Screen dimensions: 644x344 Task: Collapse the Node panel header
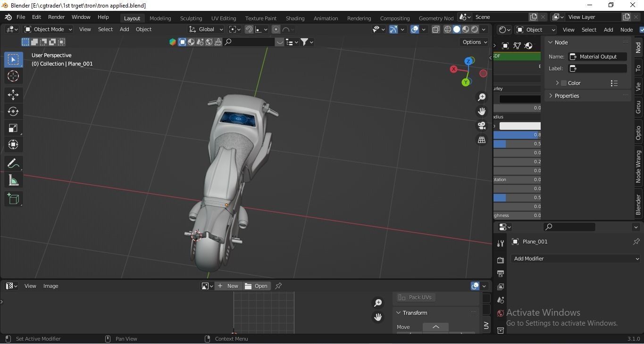coord(550,42)
